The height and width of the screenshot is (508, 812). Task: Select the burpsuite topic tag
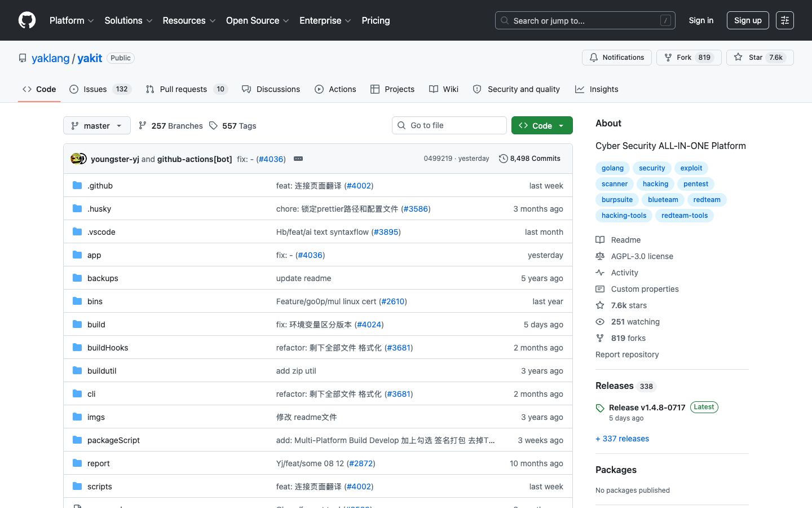tap(617, 200)
